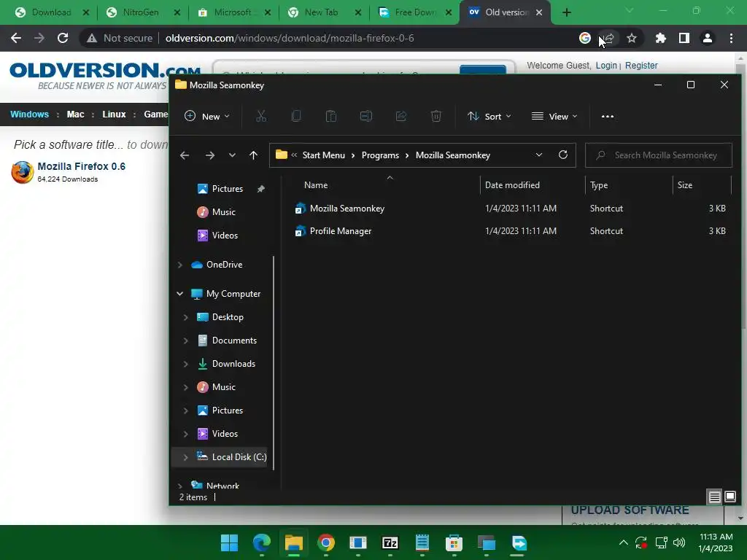Show hidden system tray icons chevron
Image resolution: width=747 pixels, height=560 pixels.
coord(623,542)
